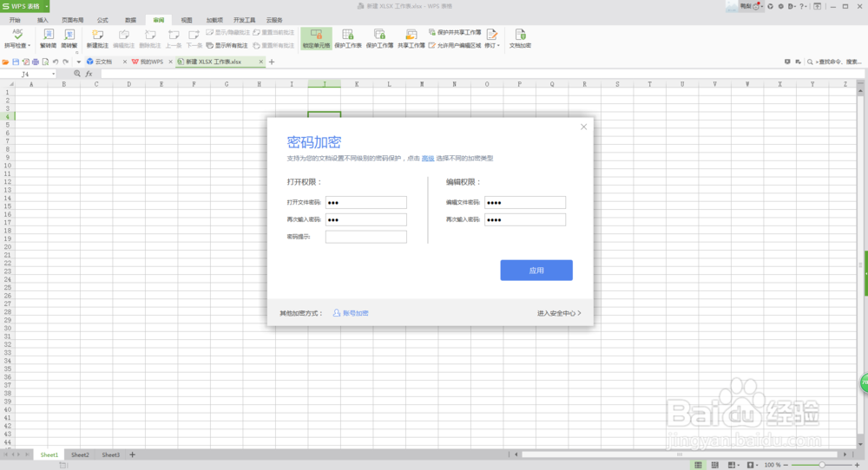Click the print preview quick-access icon
The image size is (868, 470).
click(x=45, y=62)
